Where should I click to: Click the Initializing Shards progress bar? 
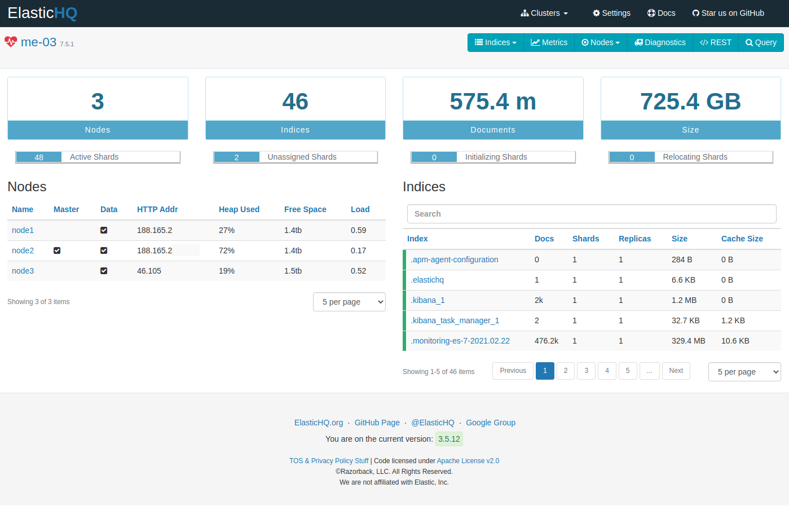tap(493, 157)
